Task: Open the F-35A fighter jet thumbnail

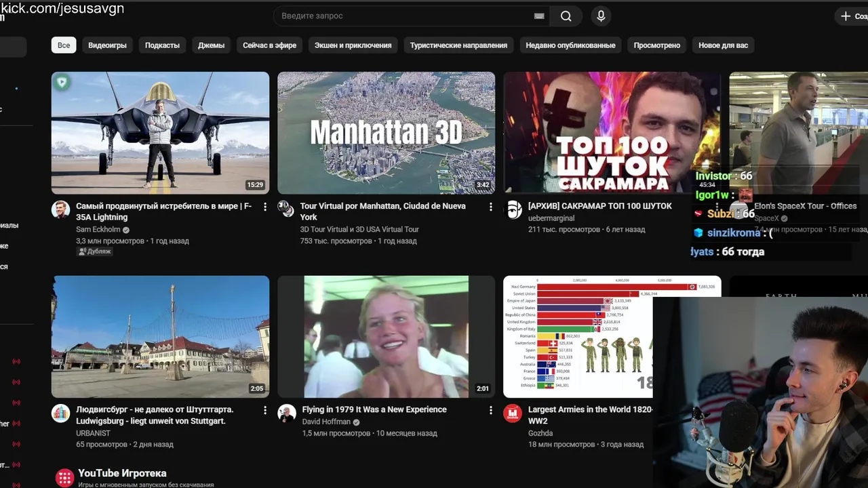Action: tap(160, 133)
